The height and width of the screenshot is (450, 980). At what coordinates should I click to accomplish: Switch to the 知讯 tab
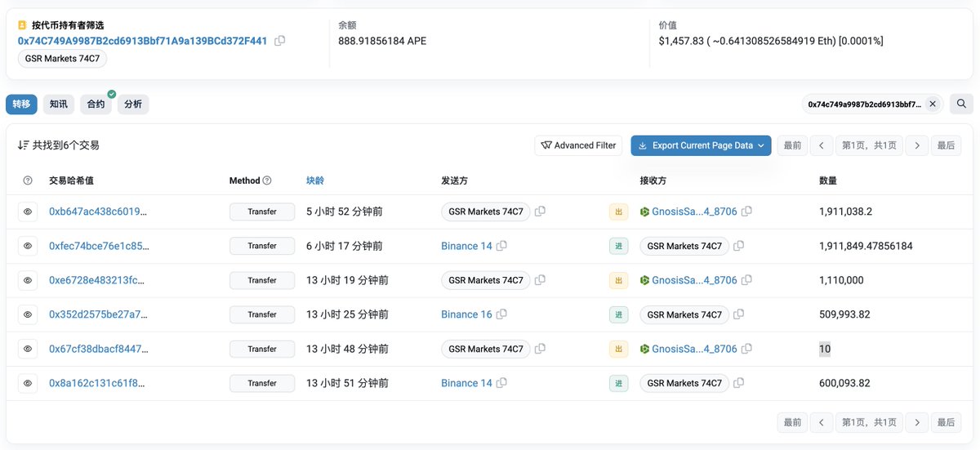[x=59, y=105]
